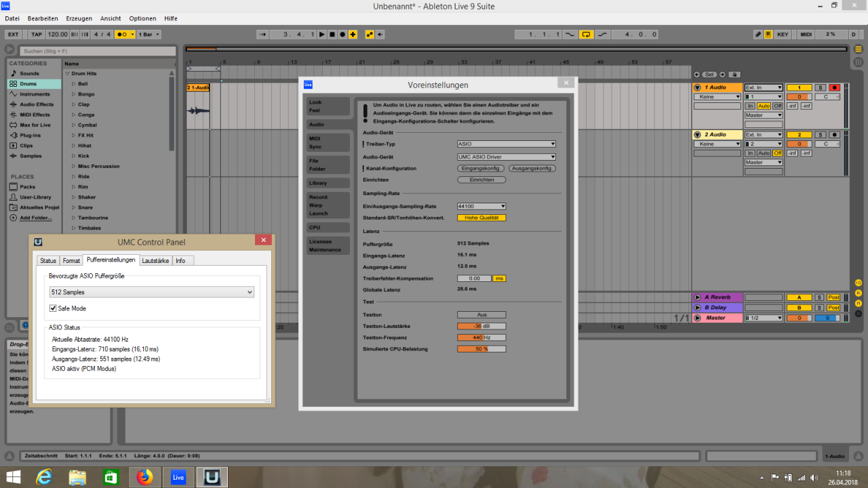Switch to Look Feel preferences tab
Image resolution: width=868 pixels, height=488 pixels.
point(328,106)
